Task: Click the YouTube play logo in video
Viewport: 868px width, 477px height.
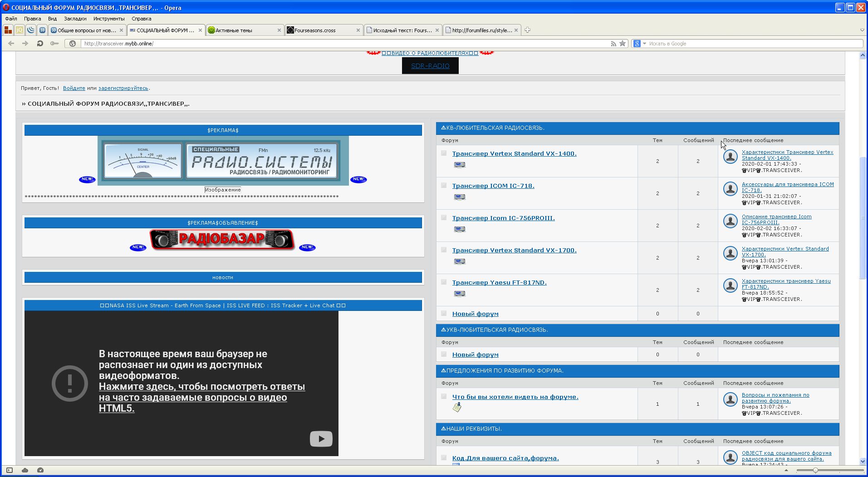Action: [321, 439]
